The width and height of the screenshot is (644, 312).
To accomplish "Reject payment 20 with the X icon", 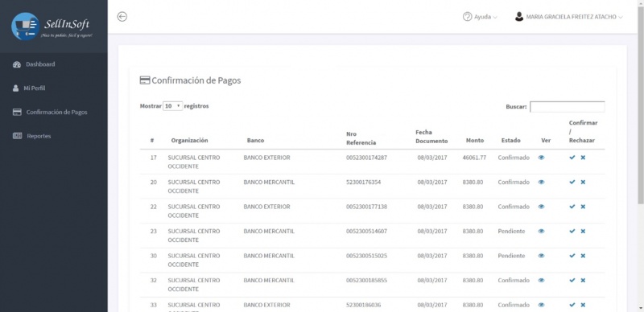I will (583, 183).
